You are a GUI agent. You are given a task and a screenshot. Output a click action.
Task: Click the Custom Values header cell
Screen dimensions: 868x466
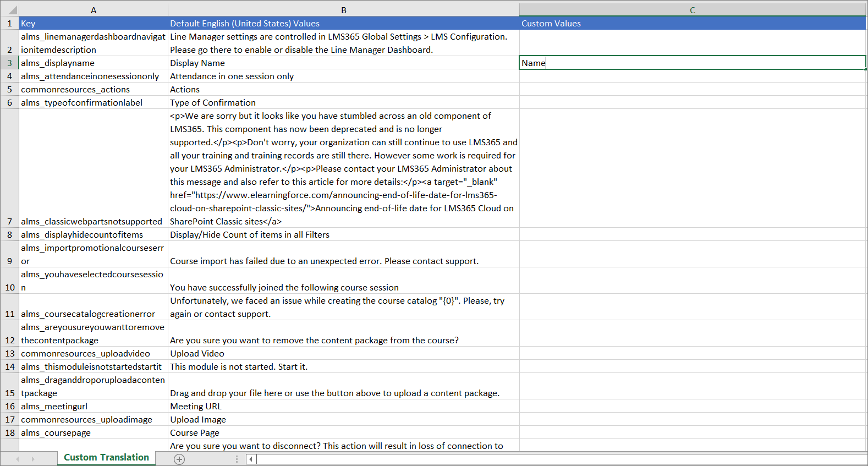coord(692,23)
